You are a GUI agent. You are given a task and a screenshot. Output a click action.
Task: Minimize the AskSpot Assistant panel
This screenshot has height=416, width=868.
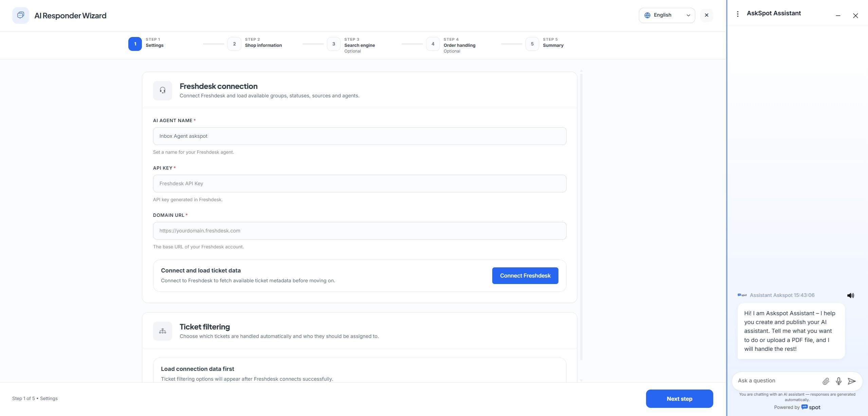(x=838, y=16)
